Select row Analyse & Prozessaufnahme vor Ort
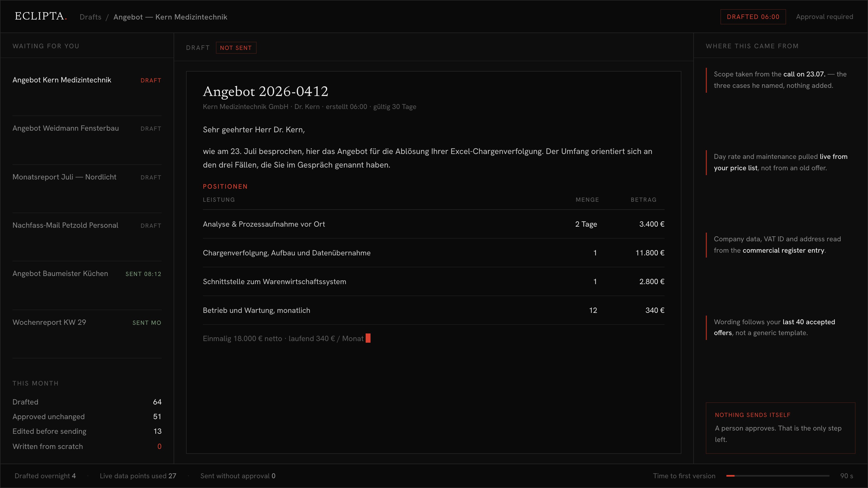 point(433,224)
